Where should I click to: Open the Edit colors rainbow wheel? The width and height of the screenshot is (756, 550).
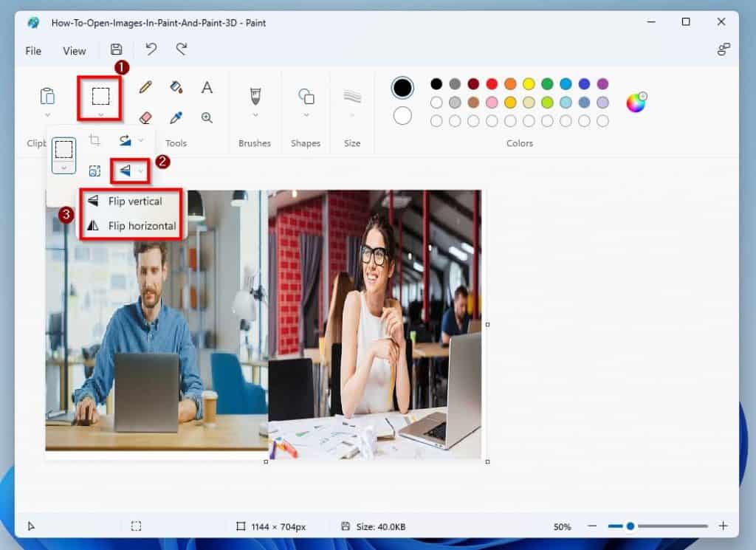(x=636, y=102)
